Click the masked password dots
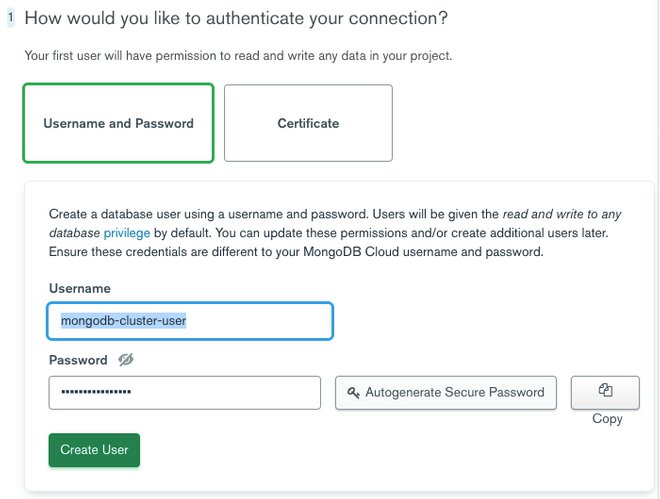 tap(96, 392)
